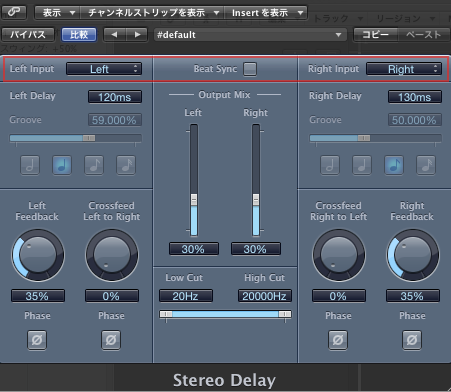Click the コピー copy button

coord(376,35)
